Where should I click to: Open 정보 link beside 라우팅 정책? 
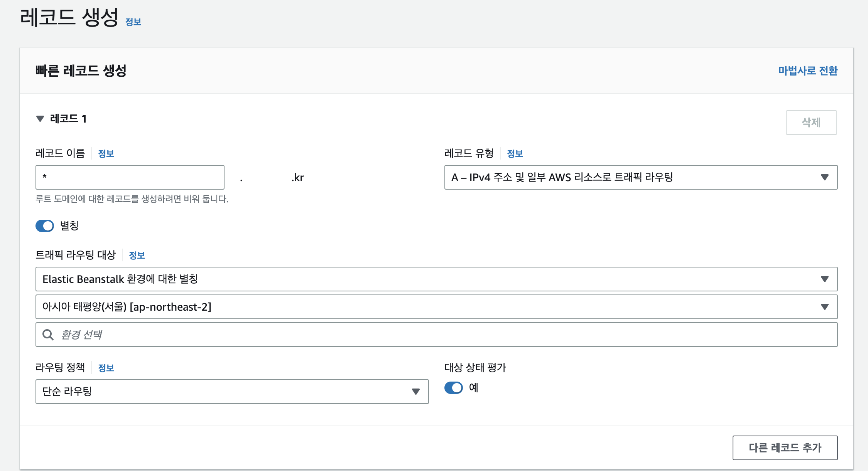click(106, 368)
